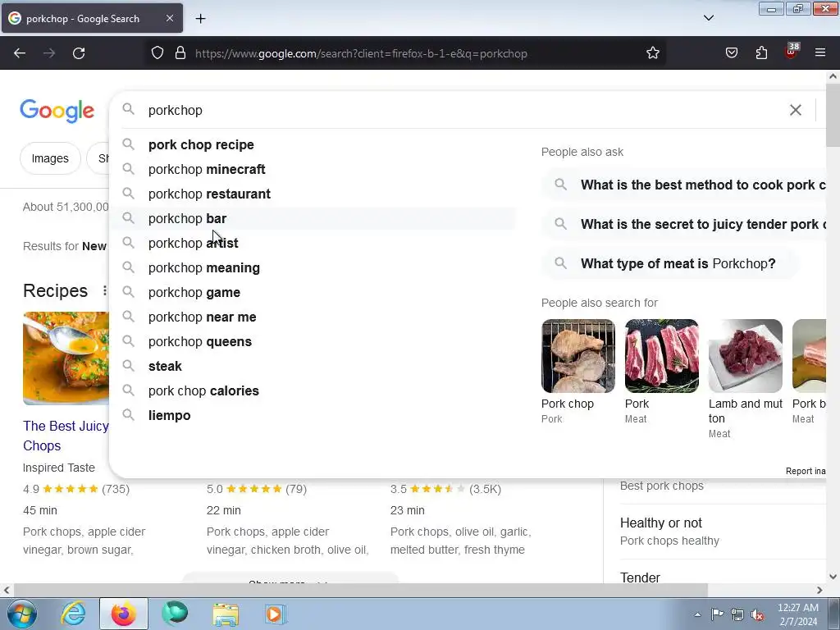This screenshot has height=630, width=840.
Task: Click into the search box containing porkchop
Action: 461,111
